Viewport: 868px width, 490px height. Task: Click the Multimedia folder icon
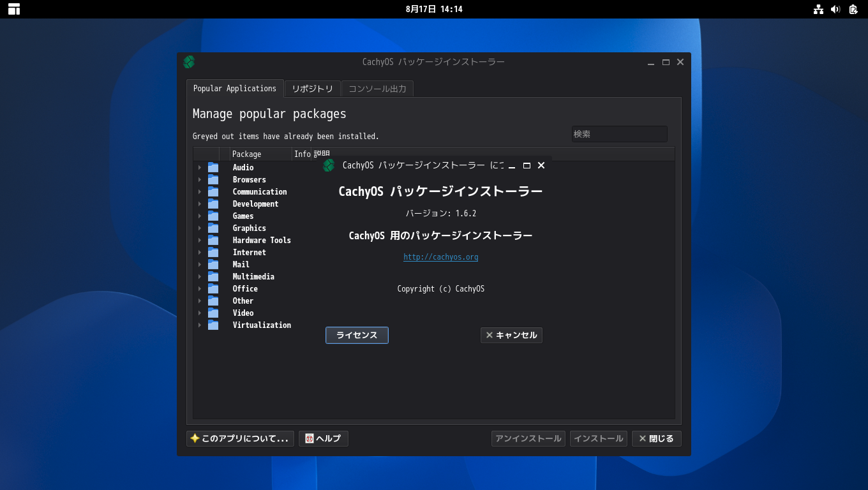213,276
